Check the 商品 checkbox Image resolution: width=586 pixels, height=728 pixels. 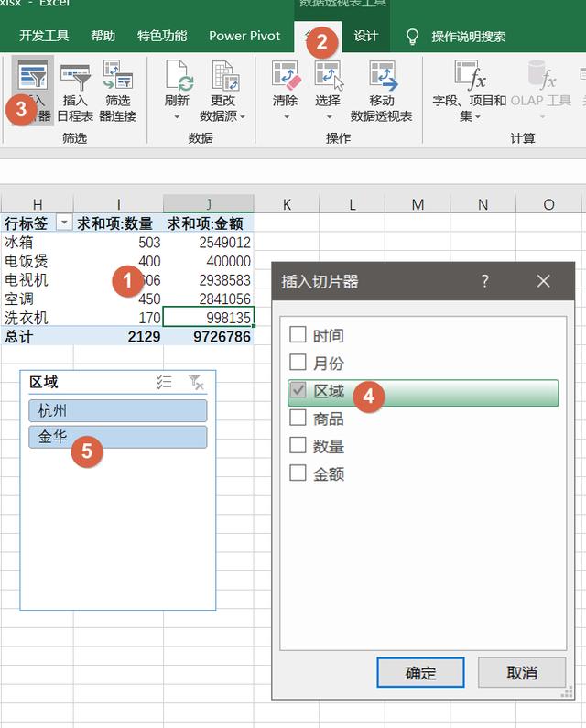[298, 418]
